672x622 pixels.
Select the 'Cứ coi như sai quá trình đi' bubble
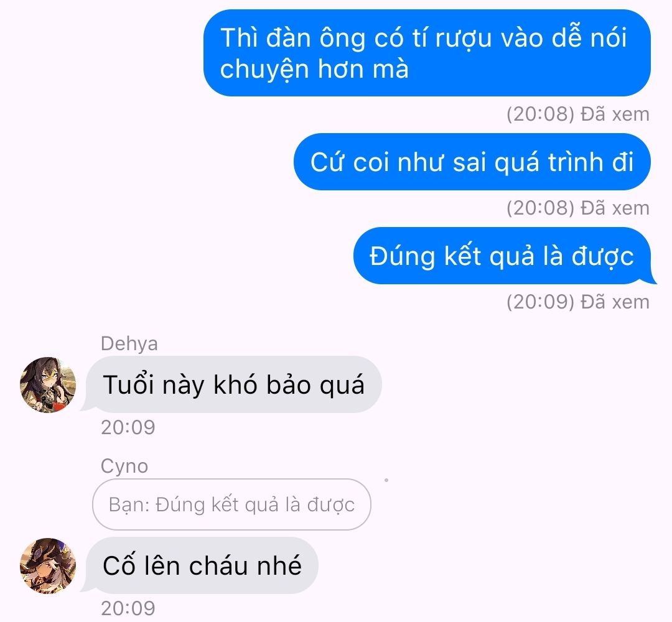click(472, 162)
